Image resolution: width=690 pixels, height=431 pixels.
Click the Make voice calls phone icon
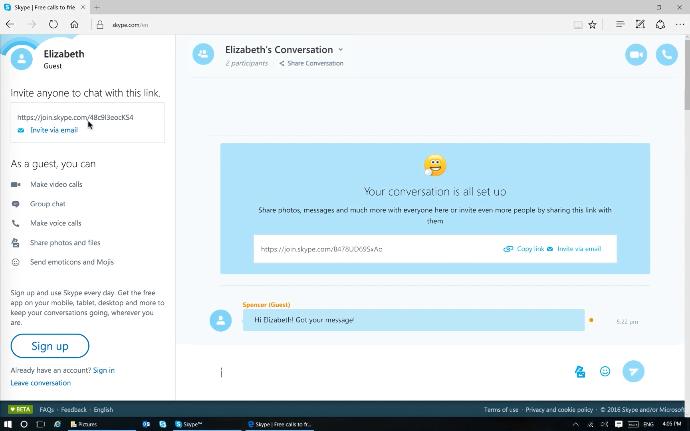[x=15, y=223]
